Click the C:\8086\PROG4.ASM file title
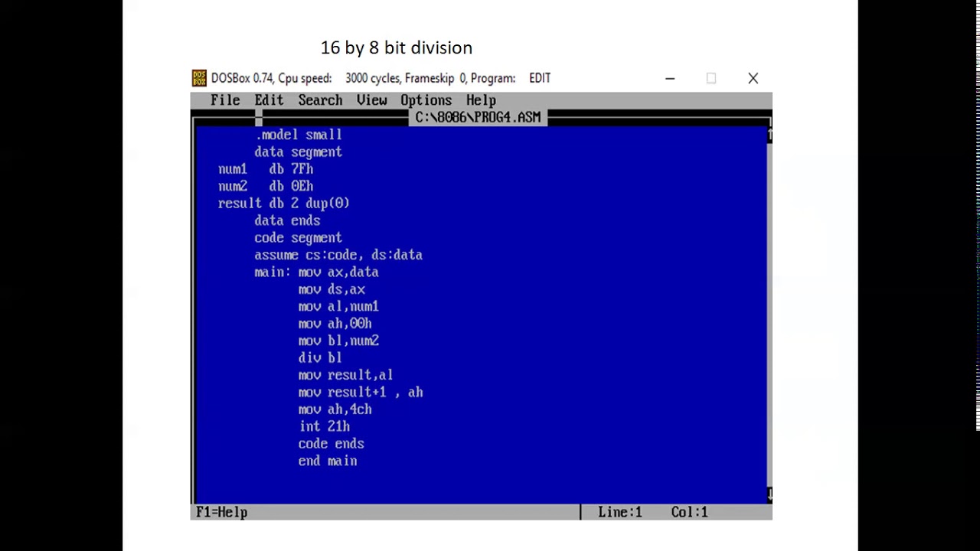Viewport: 980px width, 551px height. point(478,117)
